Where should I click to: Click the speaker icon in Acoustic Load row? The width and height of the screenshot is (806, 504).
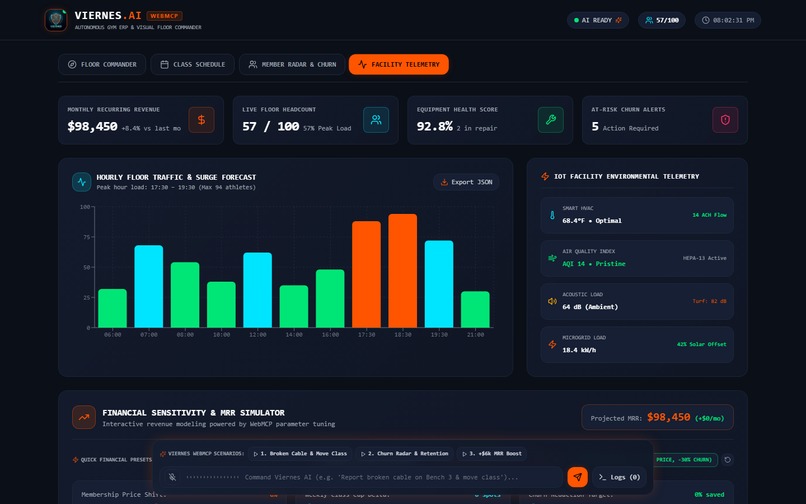coord(552,301)
